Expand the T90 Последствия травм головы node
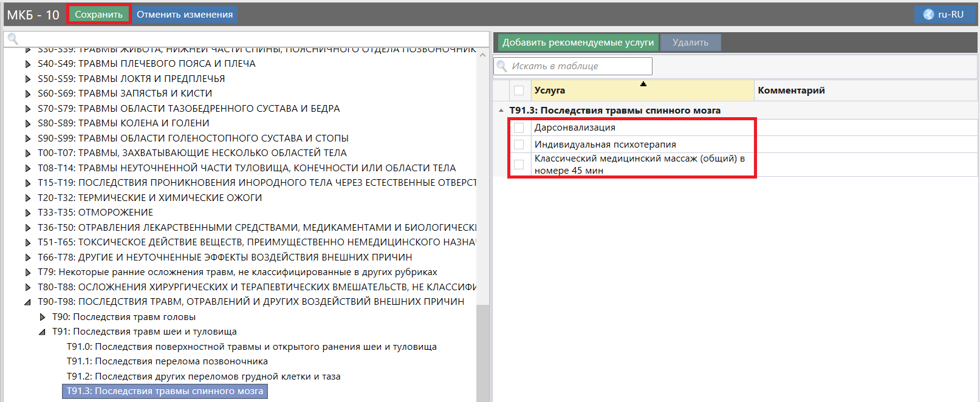 (x=43, y=317)
